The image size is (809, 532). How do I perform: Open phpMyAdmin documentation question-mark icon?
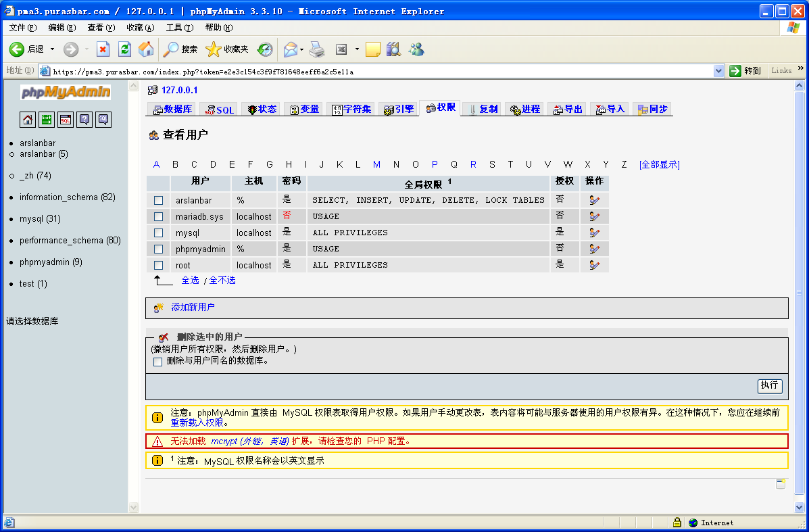point(84,120)
